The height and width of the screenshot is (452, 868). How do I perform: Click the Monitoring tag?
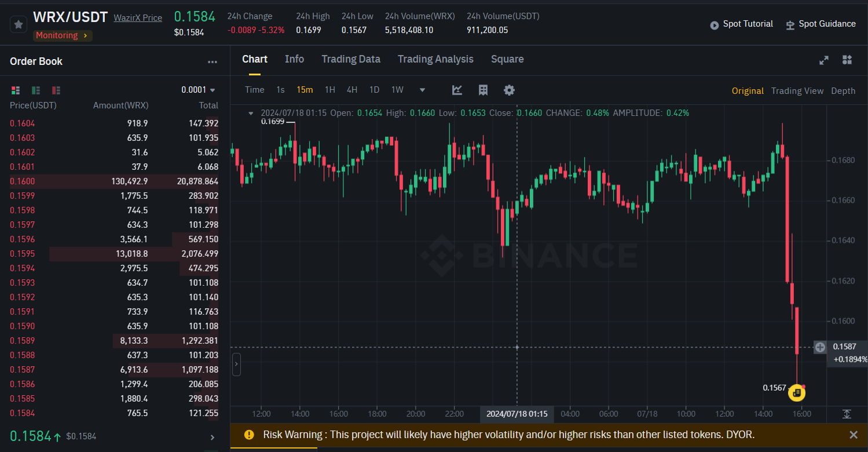tap(63, 35)
